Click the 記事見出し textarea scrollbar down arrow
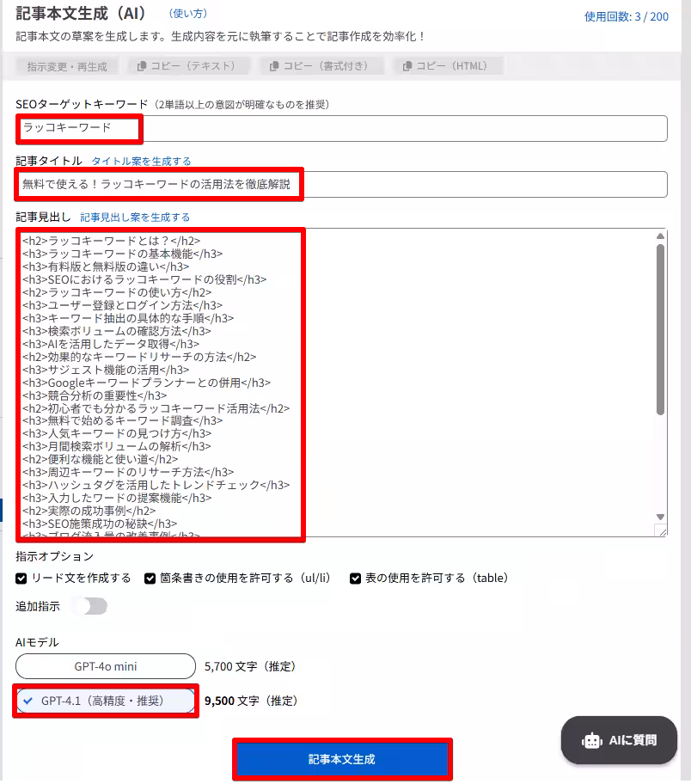Image resolution: width=691 pixels, height=784 pixels. [660, 516]
